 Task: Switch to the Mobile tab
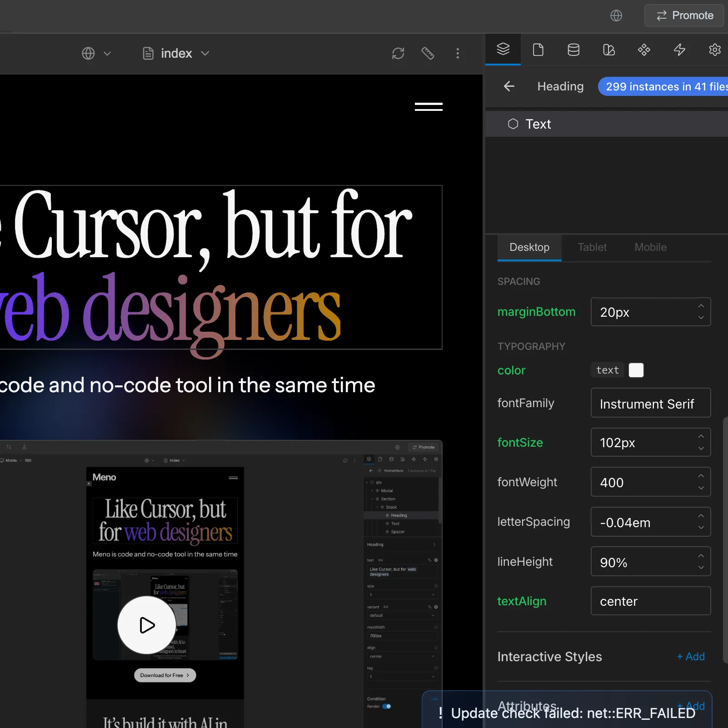click(650, 247)
